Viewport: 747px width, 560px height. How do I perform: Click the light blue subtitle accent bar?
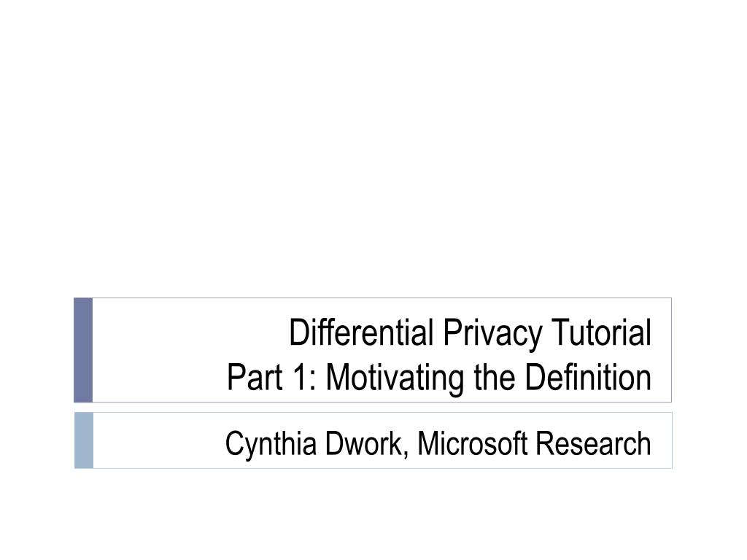point(84,440)
